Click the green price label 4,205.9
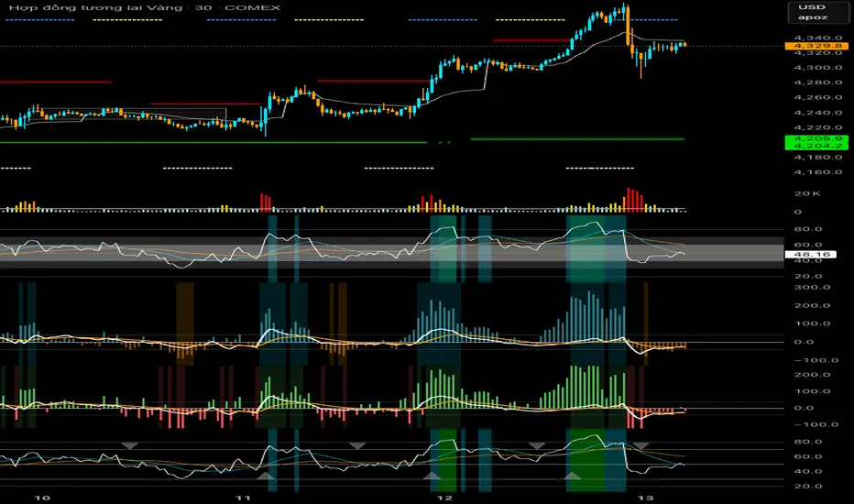This screenshot has width=854, height=504. coord(816,138)
